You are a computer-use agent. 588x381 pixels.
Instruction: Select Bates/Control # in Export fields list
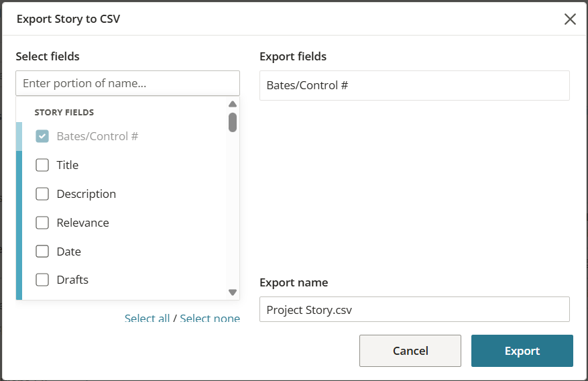(x=414, y=85)
